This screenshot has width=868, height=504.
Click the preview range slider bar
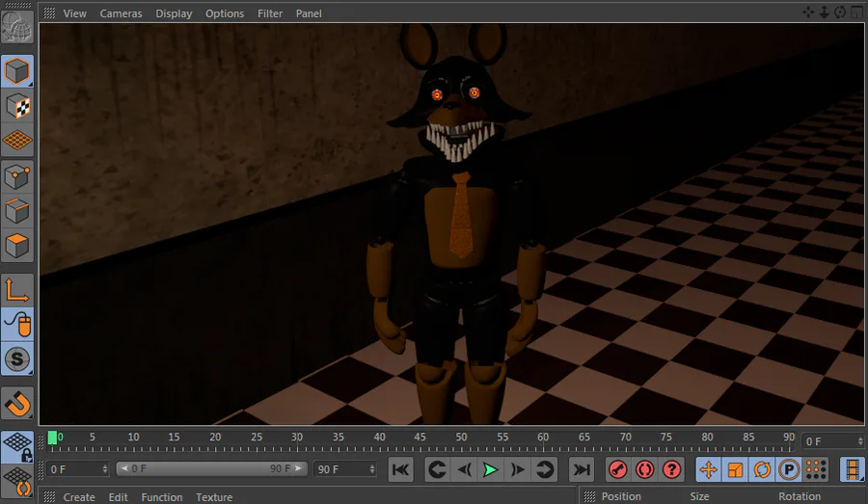point(211,468)
